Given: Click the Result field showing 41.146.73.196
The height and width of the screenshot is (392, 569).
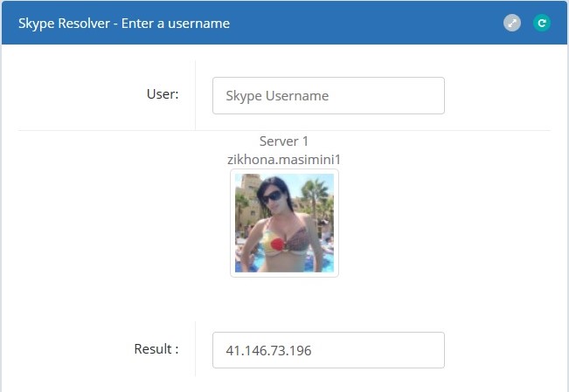Looking at the screenshot, I should (329, 350).
